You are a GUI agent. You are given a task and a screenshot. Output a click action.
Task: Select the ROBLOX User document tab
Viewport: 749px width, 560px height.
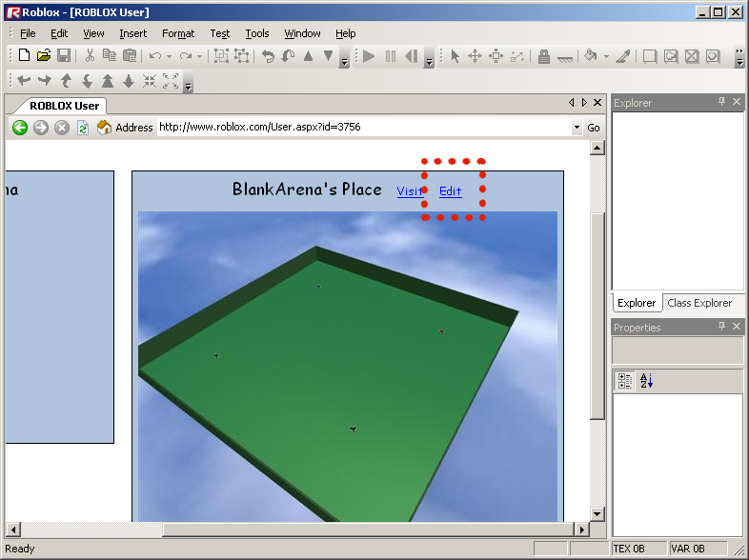click(x=64, y=106)
